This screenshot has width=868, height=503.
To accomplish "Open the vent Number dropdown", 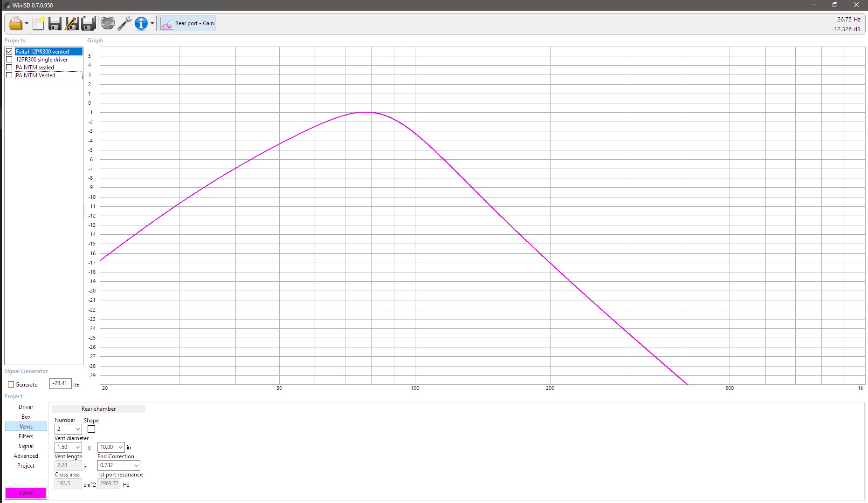I will click(68, 429).
